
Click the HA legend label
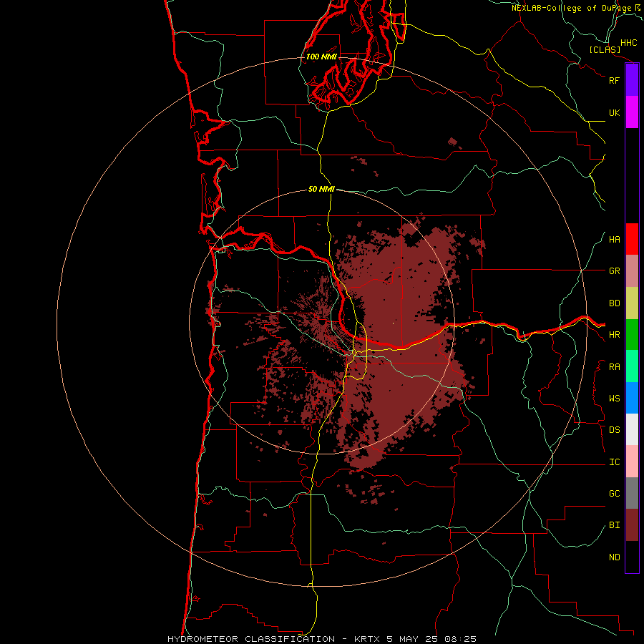pyautogui.click(x=614, y=240)
